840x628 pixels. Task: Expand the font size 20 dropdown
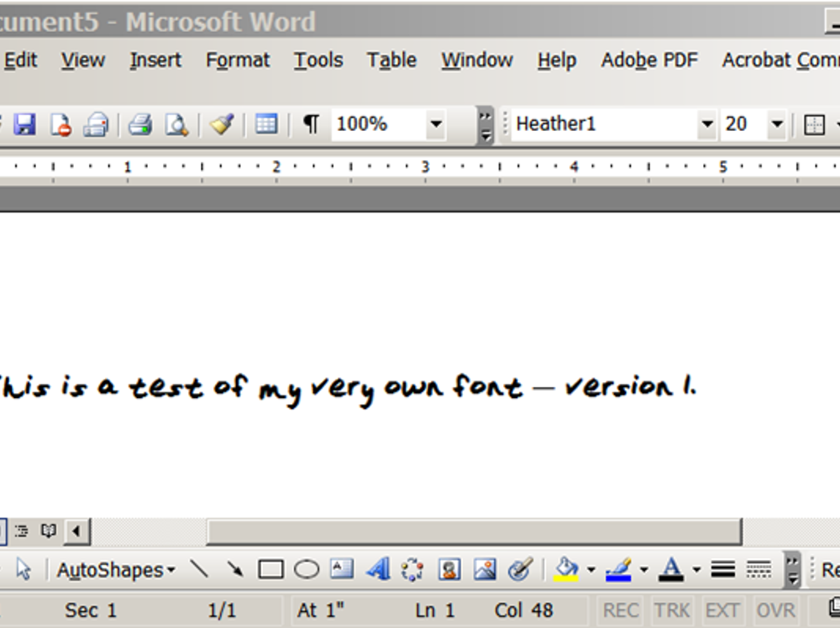click(x=776, y=125)
